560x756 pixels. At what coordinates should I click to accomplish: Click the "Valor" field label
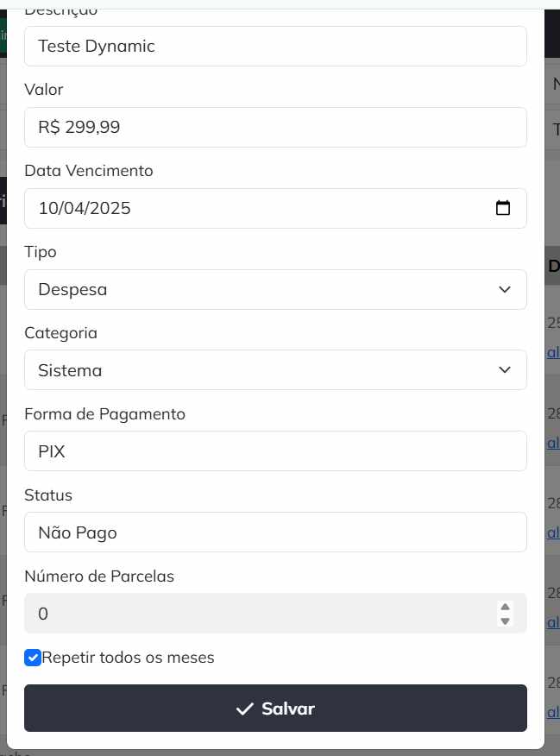pos(44,90)
